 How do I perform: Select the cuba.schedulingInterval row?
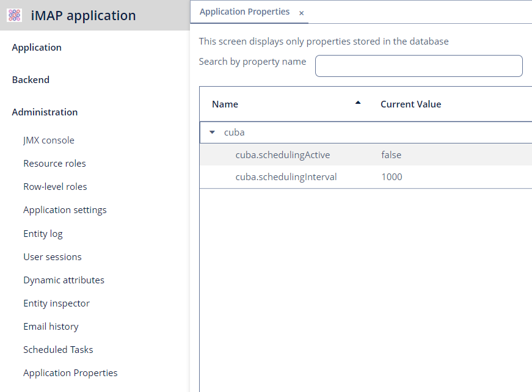[x=366, y=176]
